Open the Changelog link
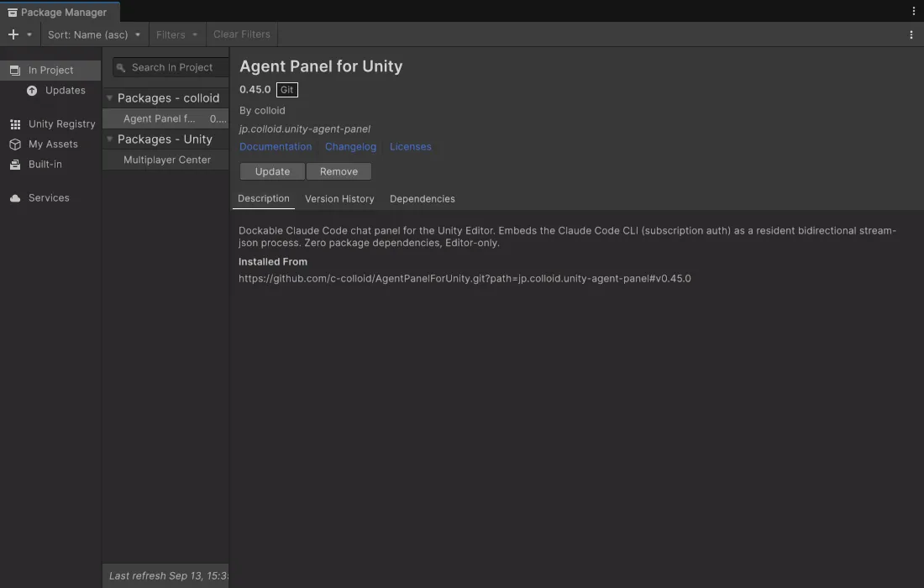Screen dimensions: 924x588 coord(350,147)
